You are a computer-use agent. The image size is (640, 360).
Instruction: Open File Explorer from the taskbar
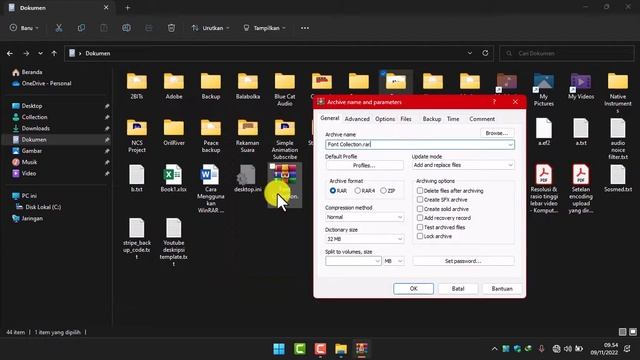[x=341, y=349]
